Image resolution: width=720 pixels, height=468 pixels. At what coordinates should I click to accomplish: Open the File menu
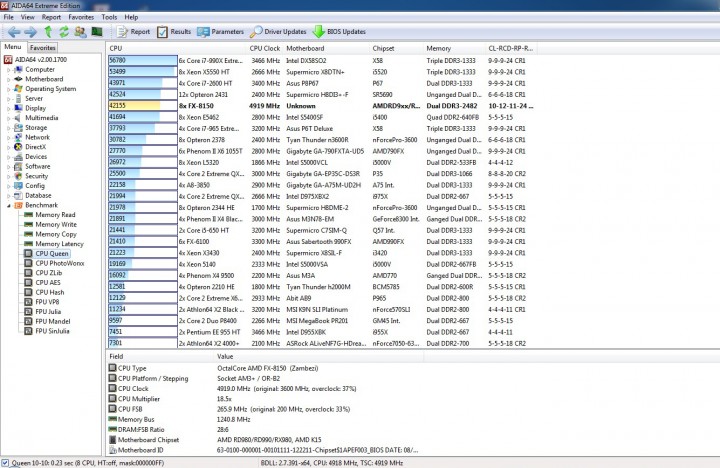point(9,17)
